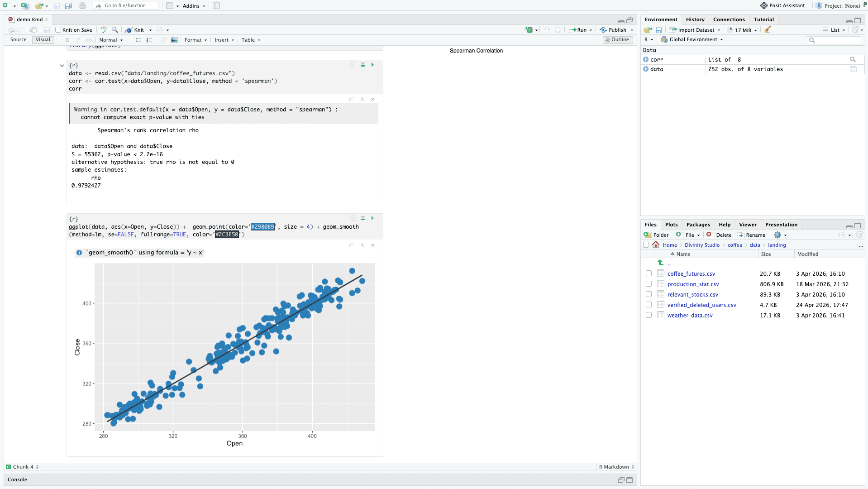Switch to the Viewer tab
Screen dimensions: 868x489
pyautogui.click(x=748, y=225)
